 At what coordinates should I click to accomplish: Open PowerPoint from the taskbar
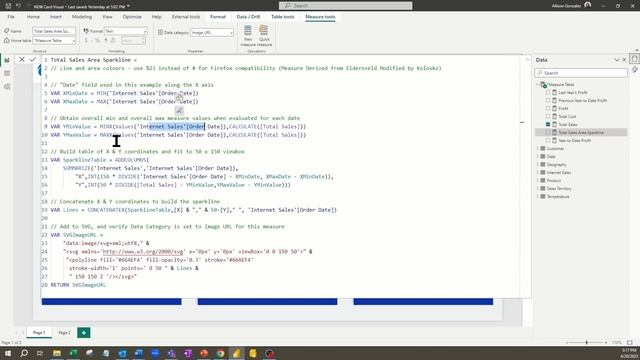pyautogui.click(x=204, y=353)
